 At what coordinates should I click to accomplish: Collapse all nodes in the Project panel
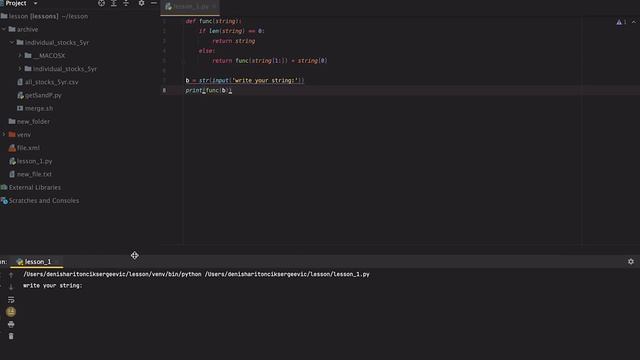click(126, 3)
